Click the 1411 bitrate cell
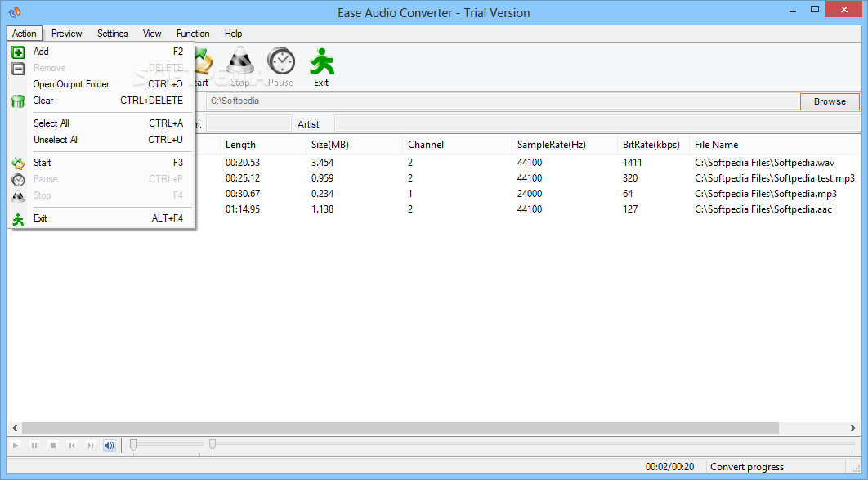 pyautogui.click(x=632, y=163)
